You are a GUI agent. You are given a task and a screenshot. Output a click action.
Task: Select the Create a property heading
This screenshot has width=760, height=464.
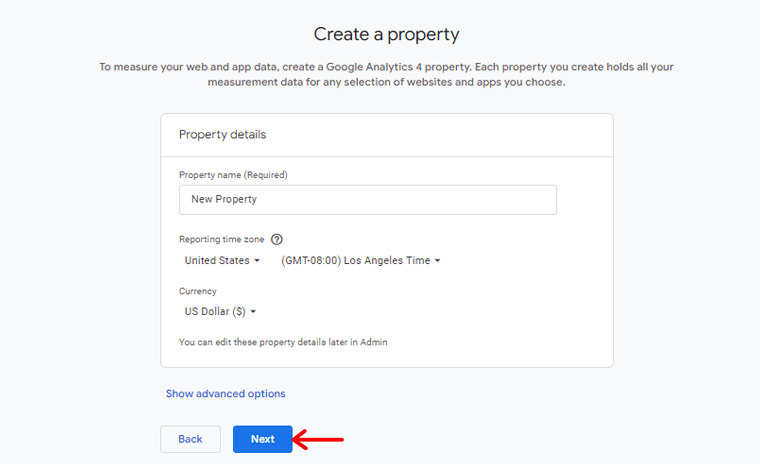click(386, 34)
